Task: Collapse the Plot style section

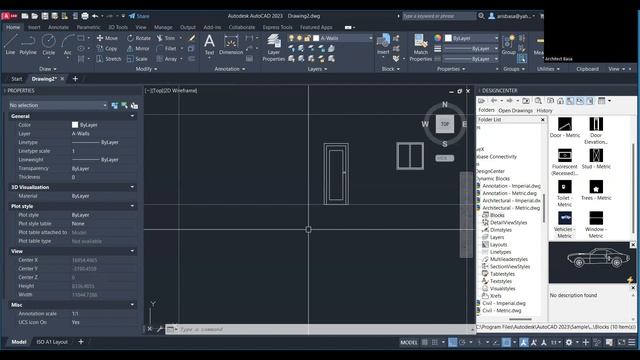Action: tap(132, 206)
